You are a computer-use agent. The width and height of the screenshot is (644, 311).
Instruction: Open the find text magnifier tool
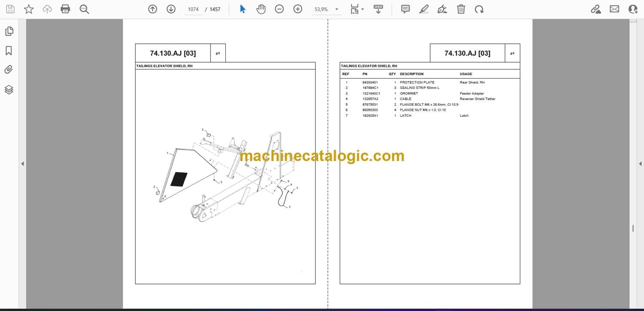[x=84, y=9]
